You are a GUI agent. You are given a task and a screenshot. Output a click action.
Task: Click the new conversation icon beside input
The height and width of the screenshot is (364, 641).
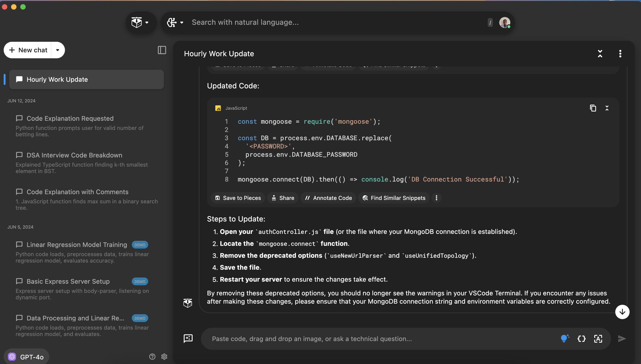point(188,338)
